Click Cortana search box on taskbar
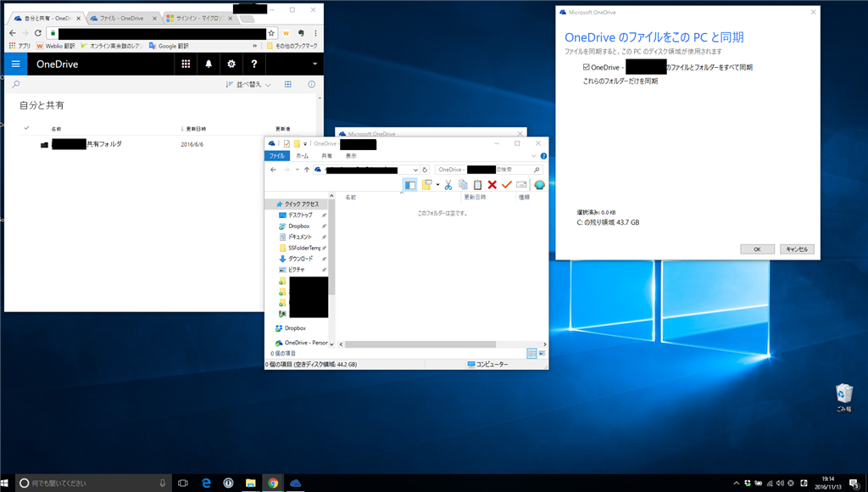Viewport: 868px width, 492px height. (93, 484)
